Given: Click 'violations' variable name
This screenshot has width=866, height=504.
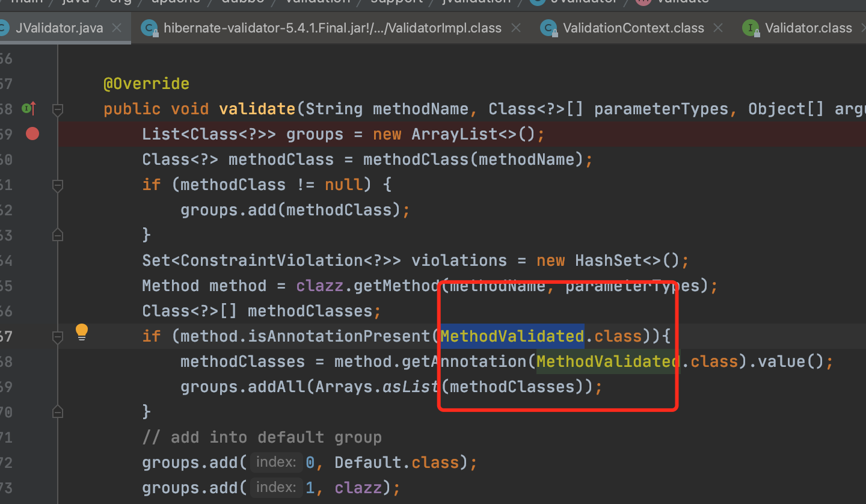Looking at the screenshot, I should click(x=459, y=260).
